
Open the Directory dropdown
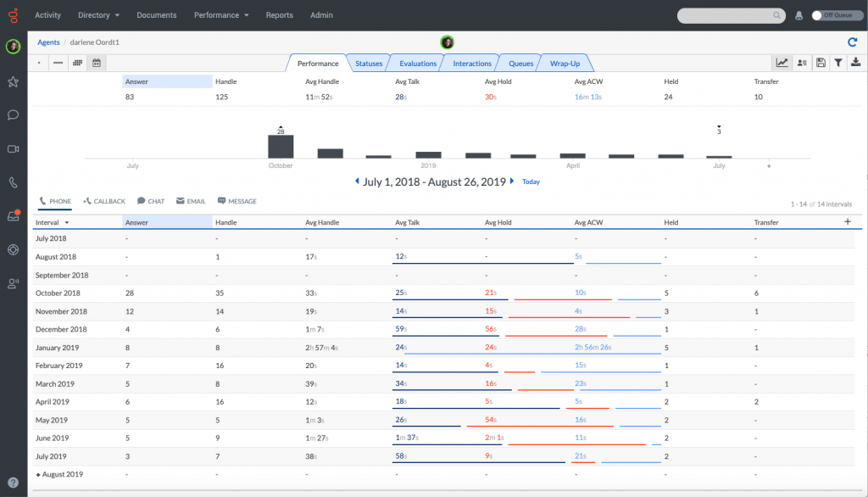point(98,14)
